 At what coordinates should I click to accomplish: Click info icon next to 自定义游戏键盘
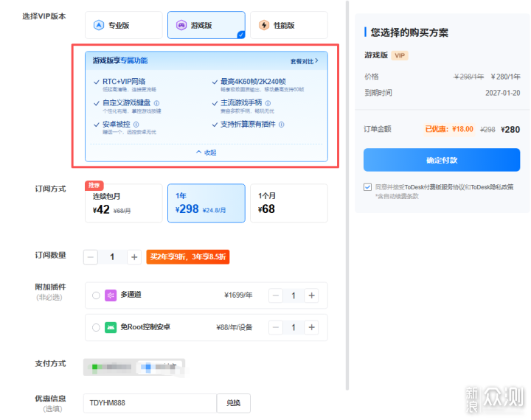coord(156,103)
